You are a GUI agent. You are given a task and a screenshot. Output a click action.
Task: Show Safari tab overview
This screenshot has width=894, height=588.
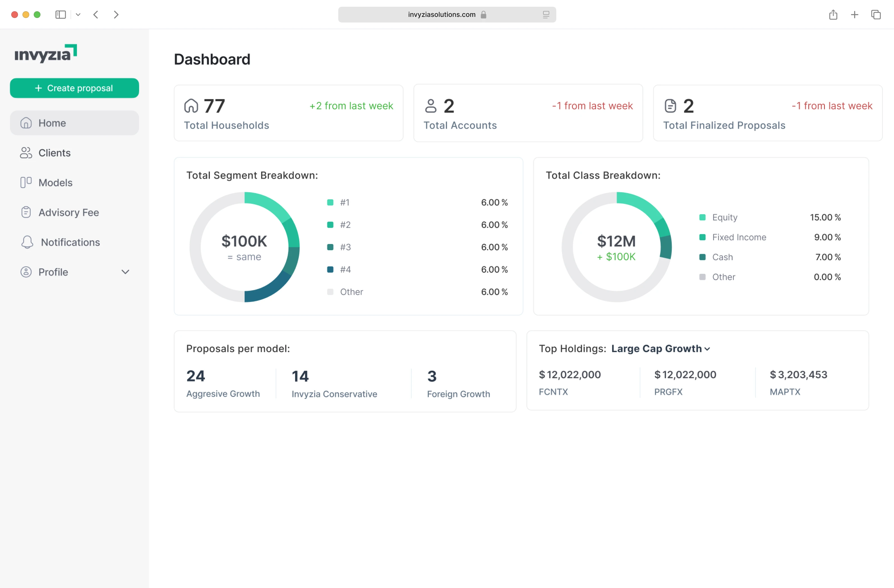point(875,15)
